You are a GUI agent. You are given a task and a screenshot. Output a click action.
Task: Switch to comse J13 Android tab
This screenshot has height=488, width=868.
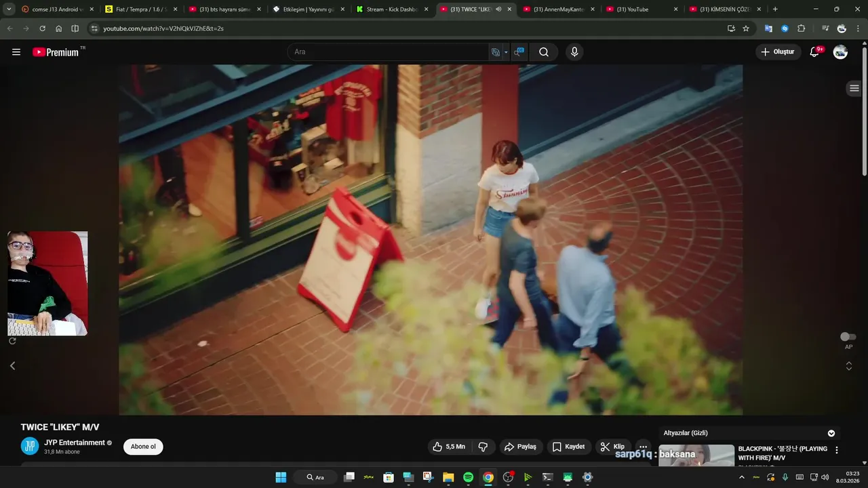coord(57,9)
